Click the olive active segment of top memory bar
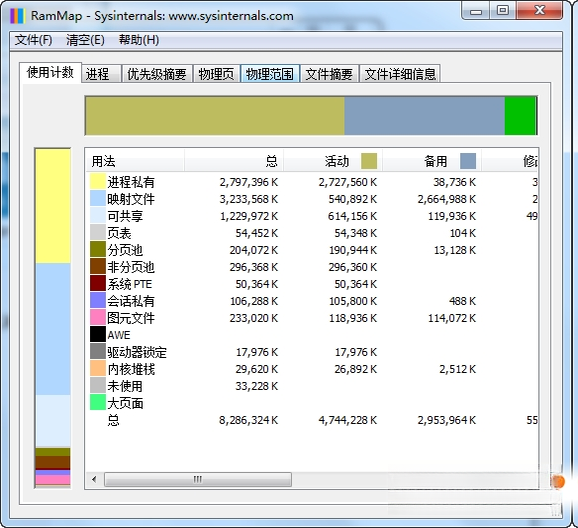This screenshot has height=528, width=578. [215, 116]
